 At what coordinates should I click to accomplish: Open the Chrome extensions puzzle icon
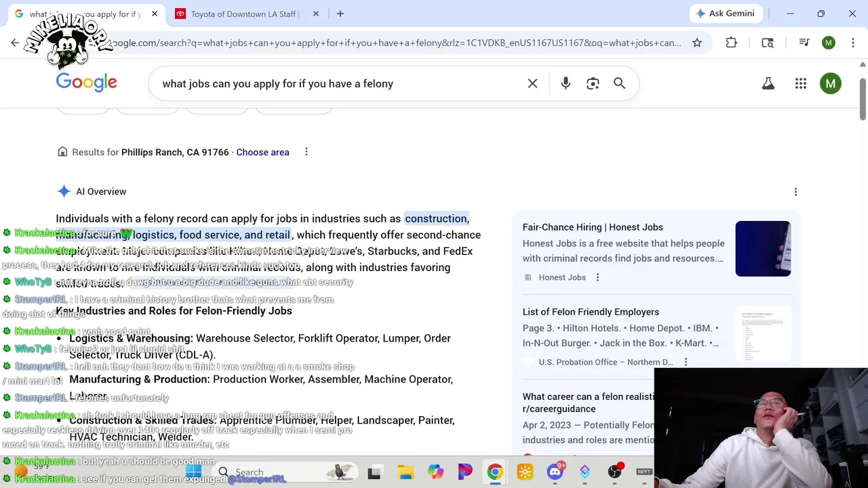[x=731, y=43]
